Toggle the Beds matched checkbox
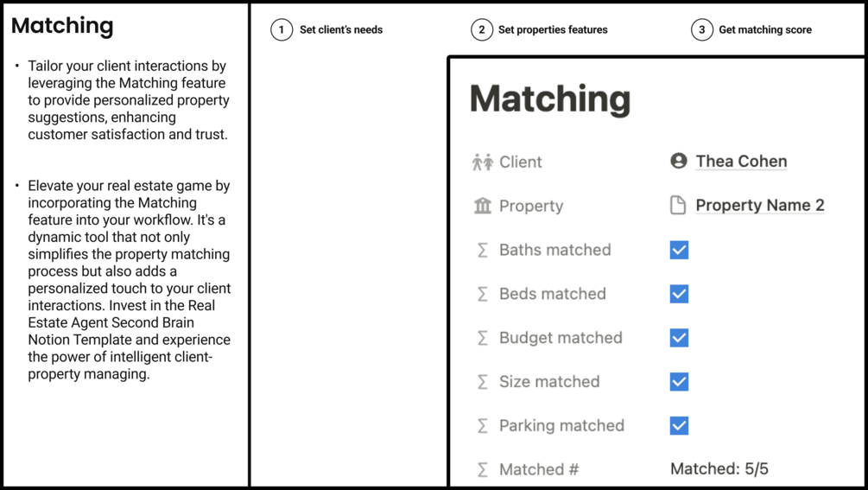868x490 pixels. click(680, 294)
